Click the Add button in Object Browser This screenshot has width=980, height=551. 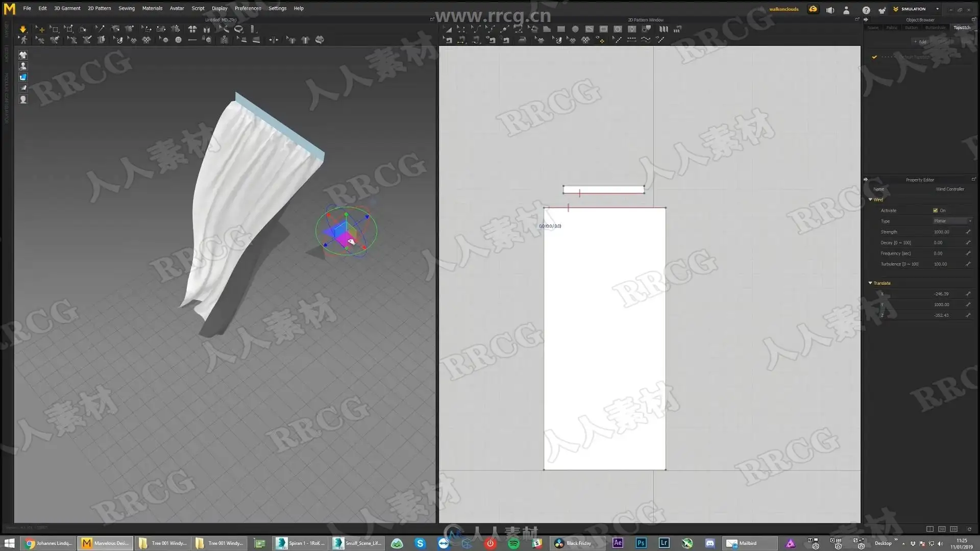point(920,42)
